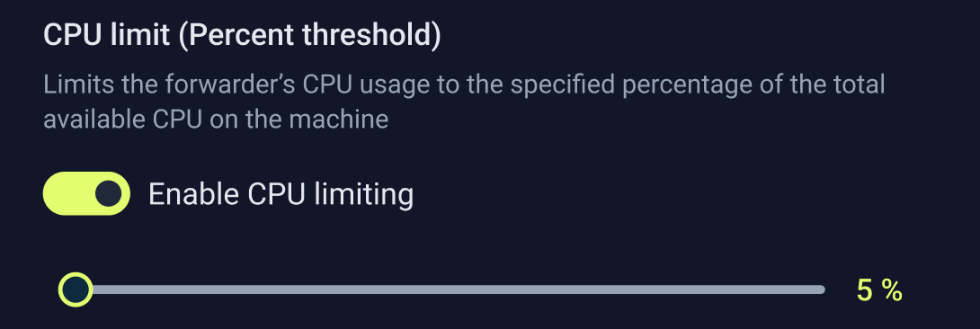The height and width of the screenshot is (329, 980).
Task: Click the "(Percent threshold)" text in the heading
Action: click(x=309, y=36)
